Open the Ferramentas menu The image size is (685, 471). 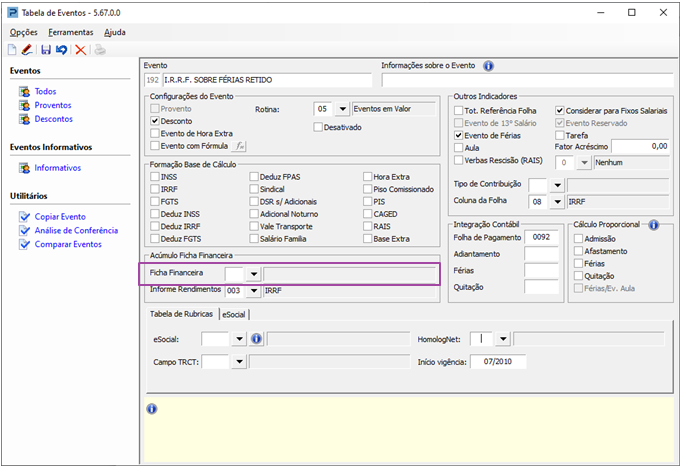click(71, 32)
